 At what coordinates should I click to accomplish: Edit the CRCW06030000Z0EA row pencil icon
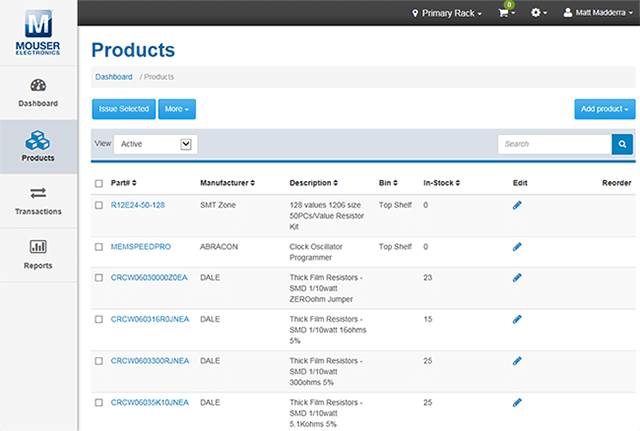click(x=517, y=277)
